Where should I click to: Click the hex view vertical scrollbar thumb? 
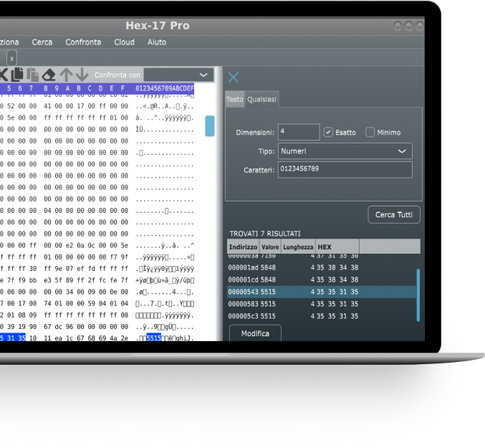[210, 125]
